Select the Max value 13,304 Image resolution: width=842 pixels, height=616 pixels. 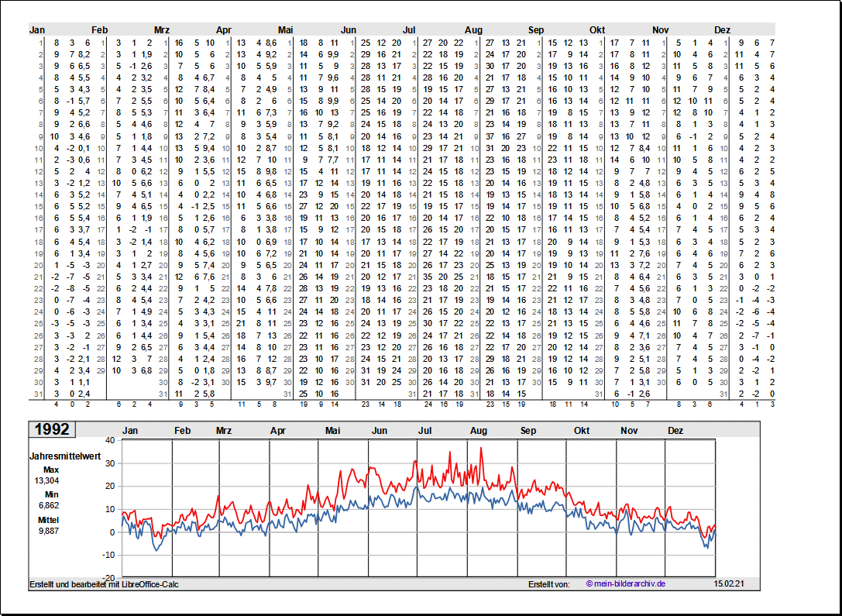tap(46, 480)
